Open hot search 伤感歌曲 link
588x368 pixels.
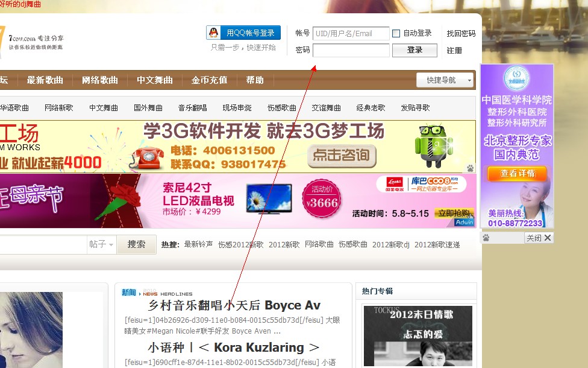click(353, 244)
